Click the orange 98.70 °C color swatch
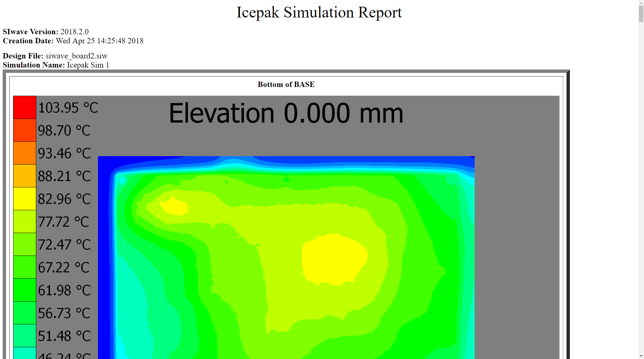 coord(24,130)
